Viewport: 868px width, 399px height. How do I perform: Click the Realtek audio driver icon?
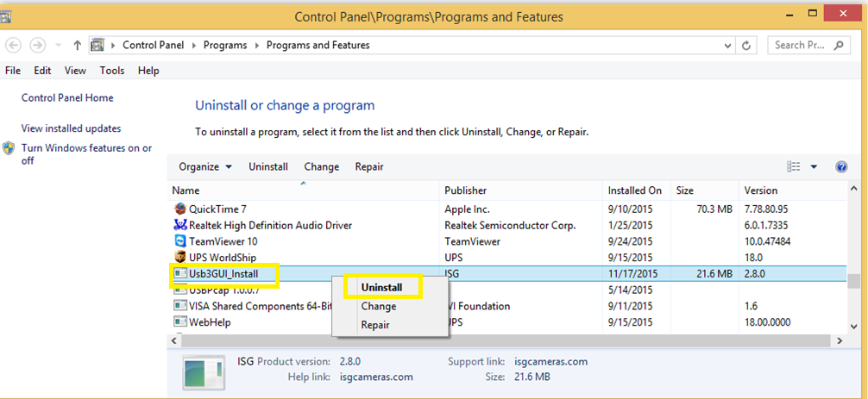(x=180, y=226)
